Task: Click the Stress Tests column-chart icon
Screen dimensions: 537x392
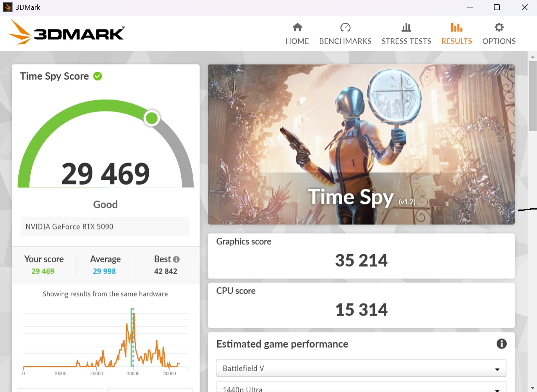Action: (x=406, y=27)
